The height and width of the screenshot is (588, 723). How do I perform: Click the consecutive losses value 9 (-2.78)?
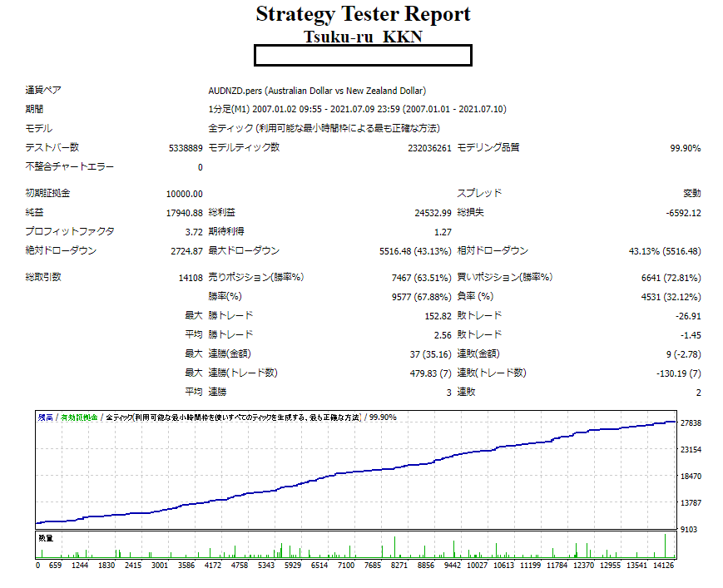coord(683,354)
